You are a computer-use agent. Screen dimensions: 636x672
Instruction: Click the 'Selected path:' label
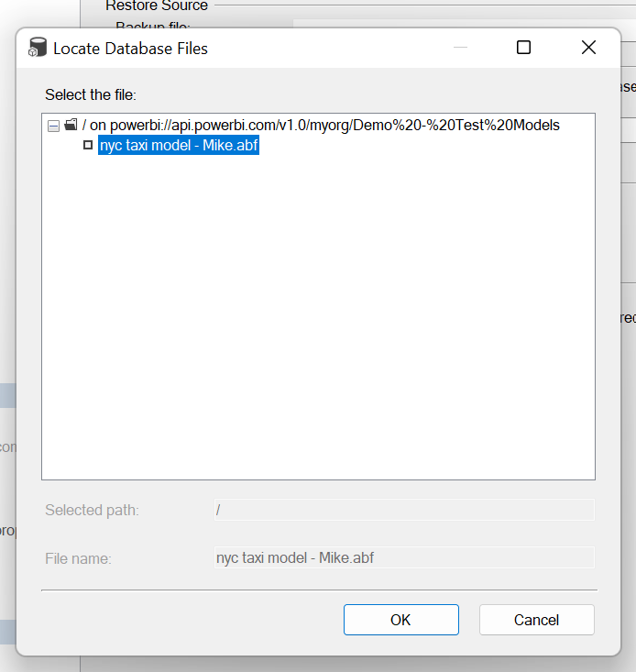[92, 510]
